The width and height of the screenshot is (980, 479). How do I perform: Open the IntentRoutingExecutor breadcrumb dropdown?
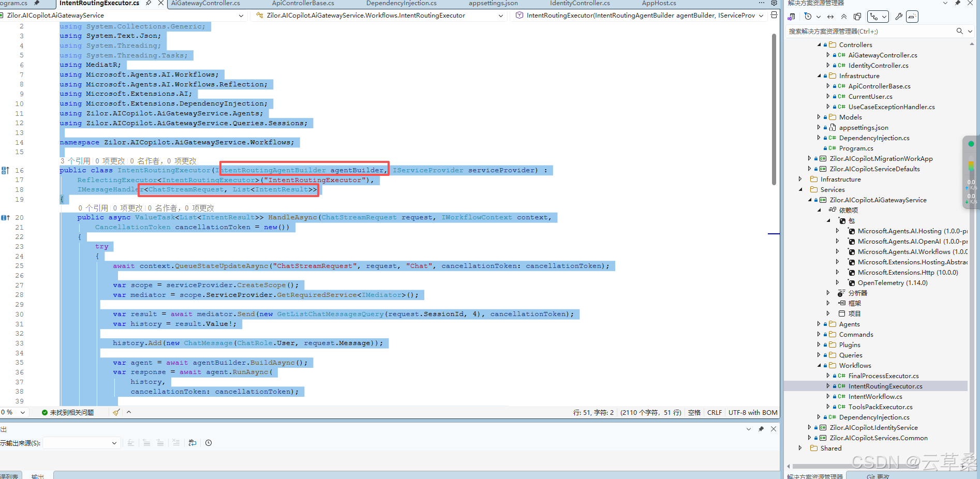(761, 16)
